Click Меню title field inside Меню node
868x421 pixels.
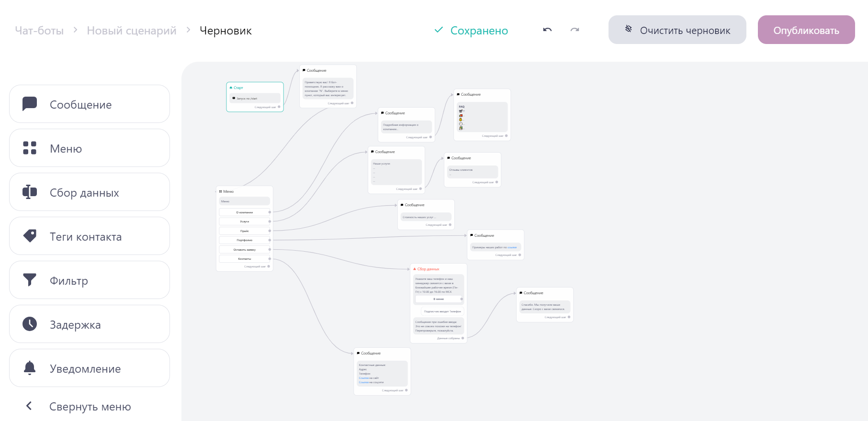245,201
